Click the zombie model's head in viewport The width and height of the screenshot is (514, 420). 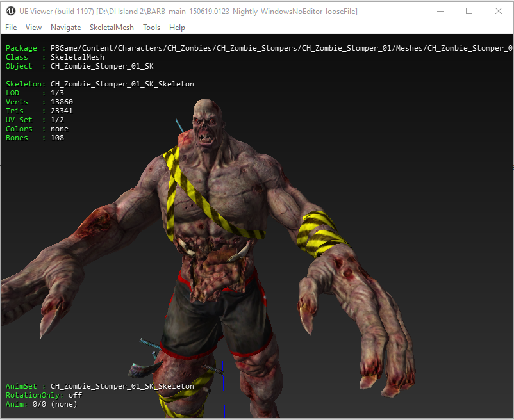click(x=207, y=124)
